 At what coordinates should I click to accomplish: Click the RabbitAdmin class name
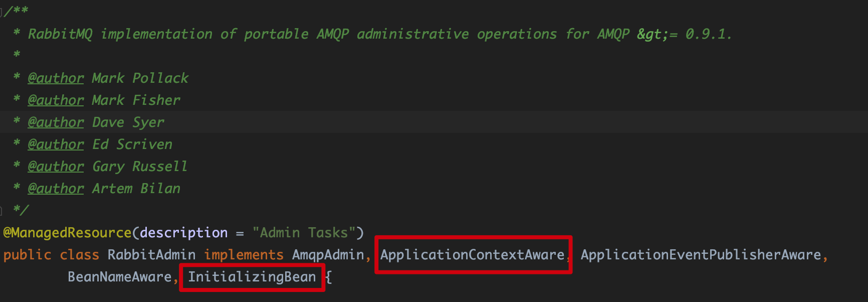pyautogui.click(x=151, y=255)
